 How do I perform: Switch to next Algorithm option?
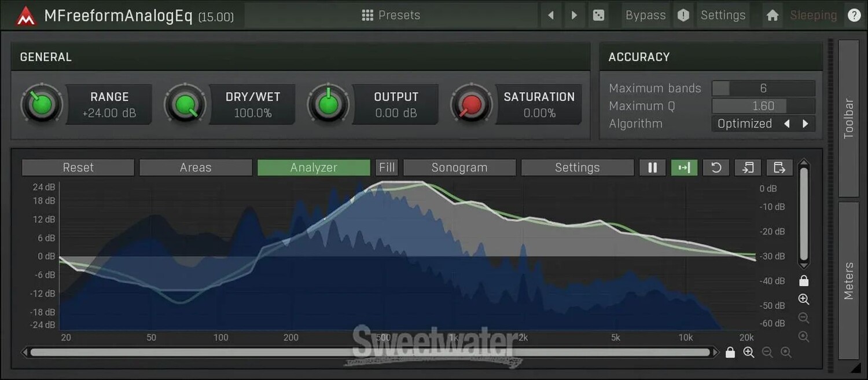805,123
